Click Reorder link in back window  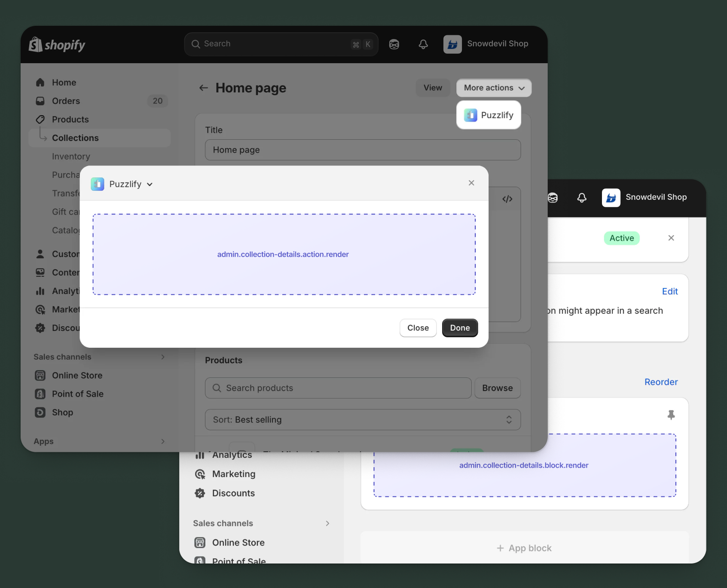tap(661, 382)
